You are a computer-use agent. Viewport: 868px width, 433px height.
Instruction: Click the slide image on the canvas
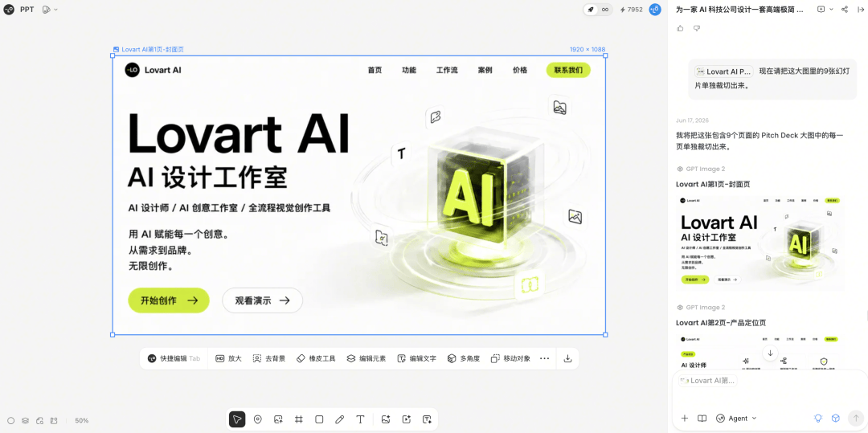[358, 194]
